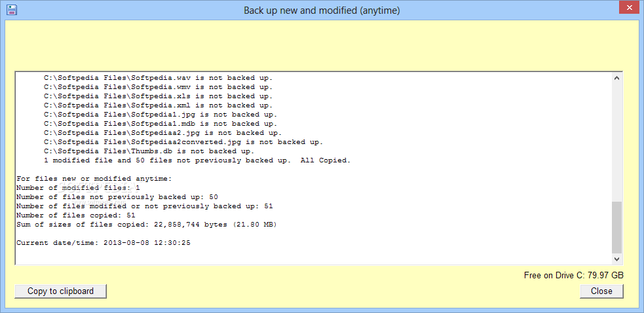Click 'Number of modified files: 1' line
This screenshot has height=313, width=644.
point(78,188)
